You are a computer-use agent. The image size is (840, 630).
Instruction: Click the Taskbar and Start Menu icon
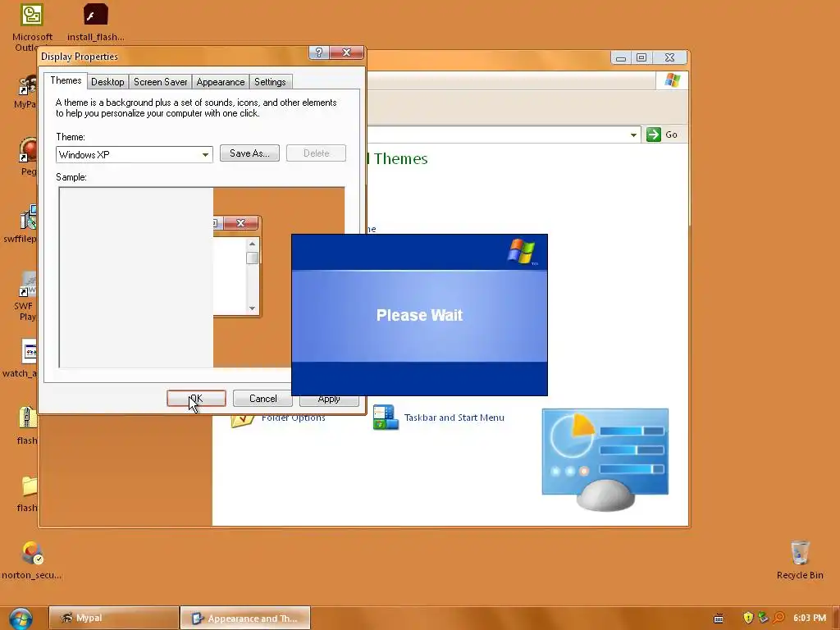tap(386, 418)
